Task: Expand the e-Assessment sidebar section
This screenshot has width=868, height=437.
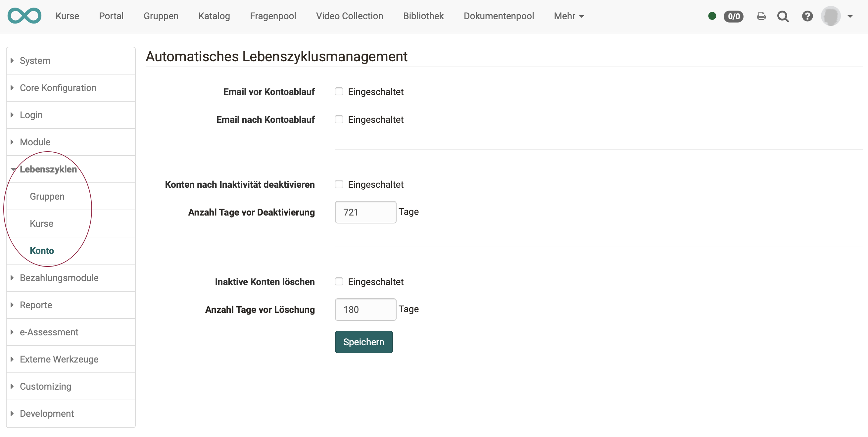Action: click(71, 332)
